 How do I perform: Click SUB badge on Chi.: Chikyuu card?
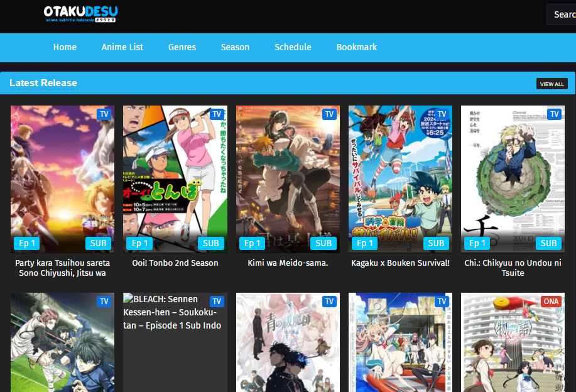549,243
